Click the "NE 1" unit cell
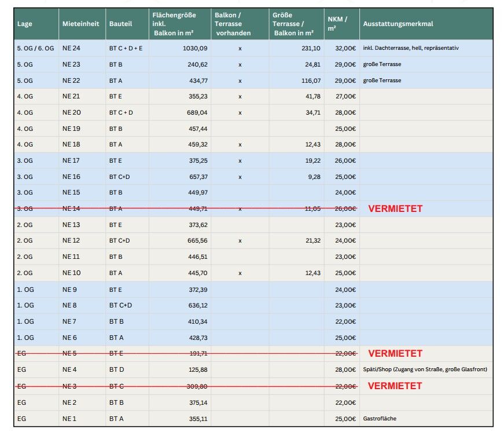504x432 pixels. click(69, 418)
